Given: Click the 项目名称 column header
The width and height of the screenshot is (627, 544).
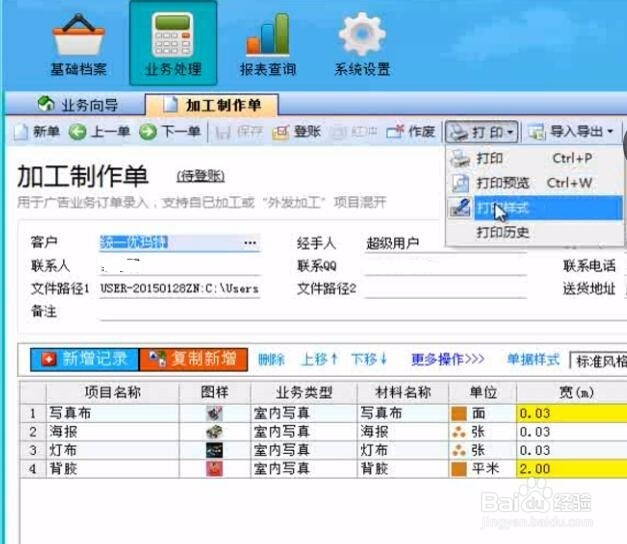Looking at the screenshot, I should [x=112, y=392].
